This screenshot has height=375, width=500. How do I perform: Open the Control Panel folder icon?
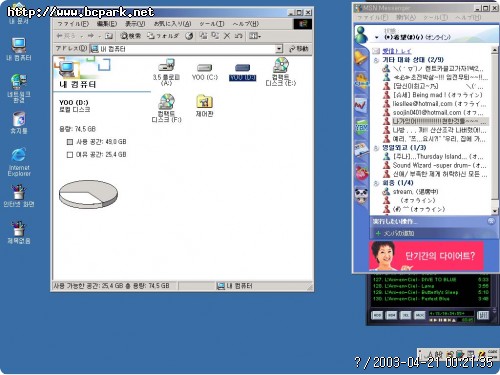(204, 105)
